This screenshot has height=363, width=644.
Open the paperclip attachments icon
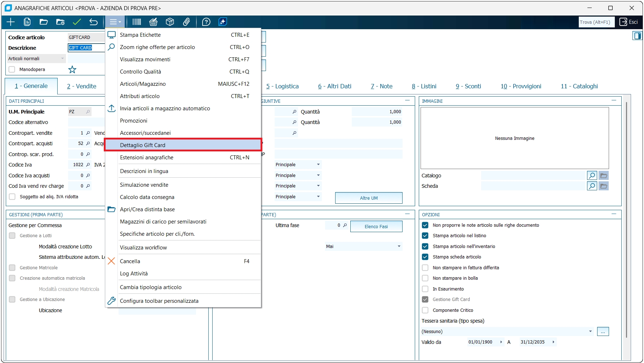coord(186,22)
